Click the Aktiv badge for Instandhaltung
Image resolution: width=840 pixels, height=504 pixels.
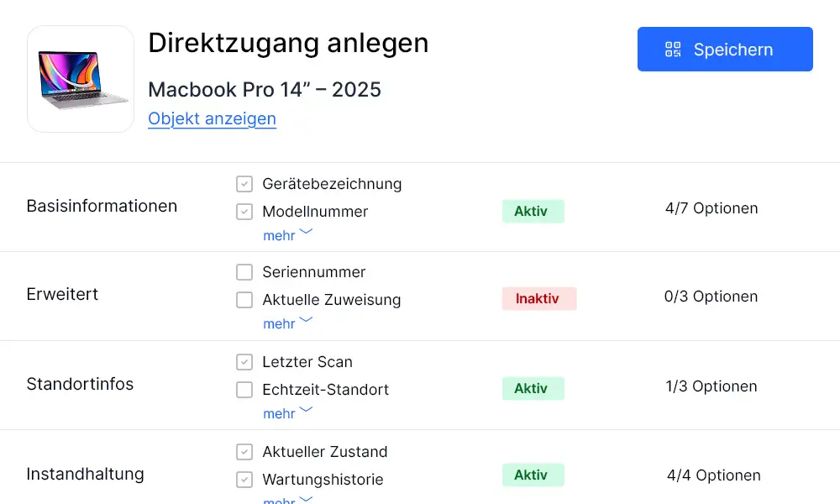coord(533,475)
